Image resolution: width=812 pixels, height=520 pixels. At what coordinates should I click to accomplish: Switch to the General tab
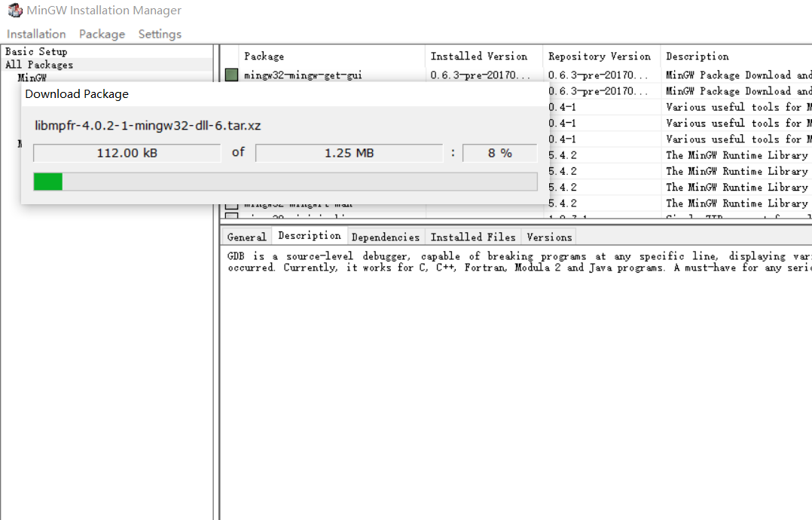[246, 237]
